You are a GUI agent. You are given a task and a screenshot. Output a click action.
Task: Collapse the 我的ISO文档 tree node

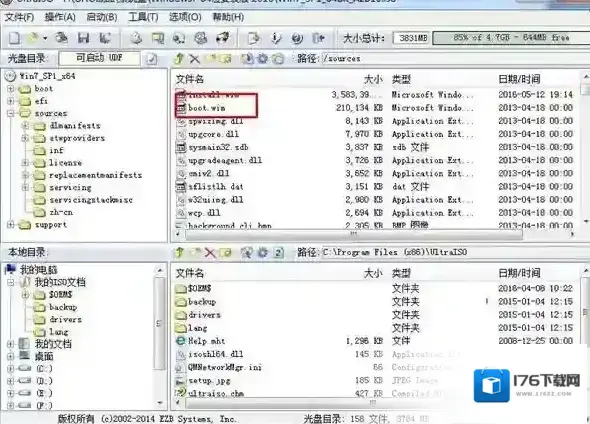point(11,282)
